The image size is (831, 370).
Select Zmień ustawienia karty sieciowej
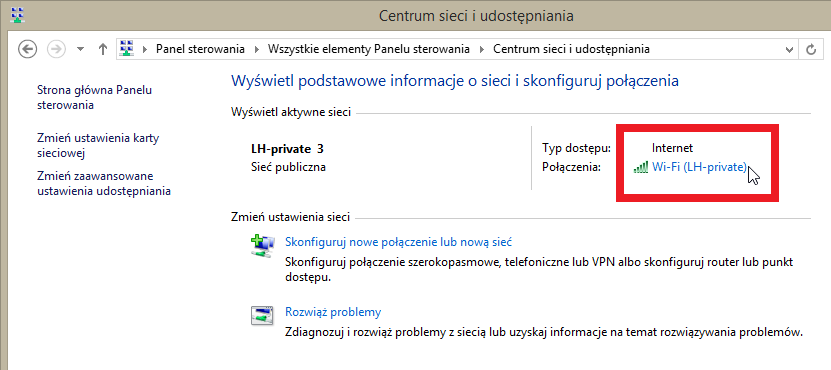coord(98,146)
